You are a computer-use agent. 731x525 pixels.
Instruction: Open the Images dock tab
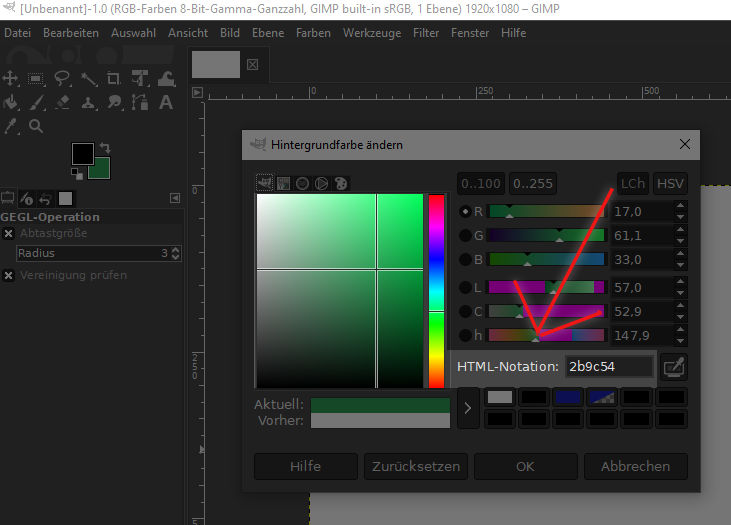pyautogui.click(x=65, y=199)
